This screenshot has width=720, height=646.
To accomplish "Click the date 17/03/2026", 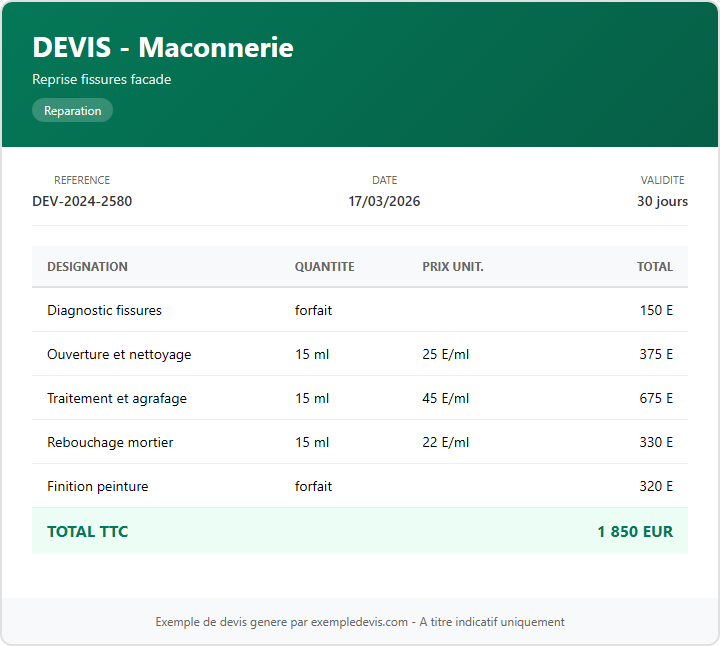I will 384,201.
